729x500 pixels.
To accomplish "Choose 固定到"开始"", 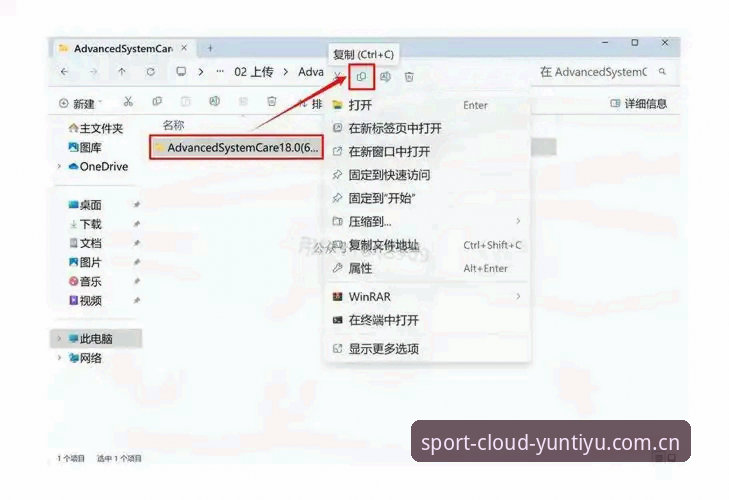I will click(x=427, y=198).
